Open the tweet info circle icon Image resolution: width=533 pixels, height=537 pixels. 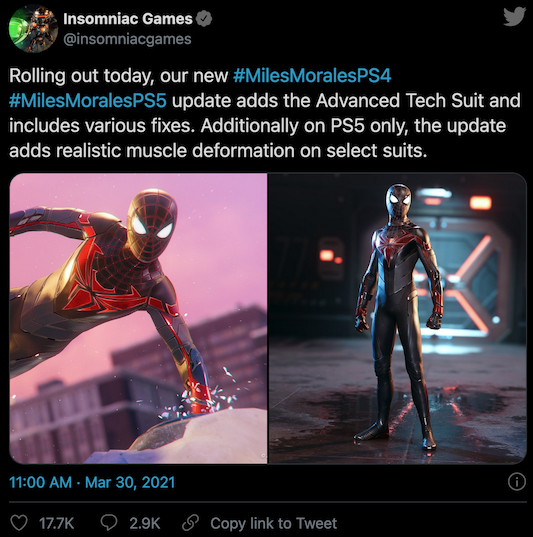(x=517, y=482)
